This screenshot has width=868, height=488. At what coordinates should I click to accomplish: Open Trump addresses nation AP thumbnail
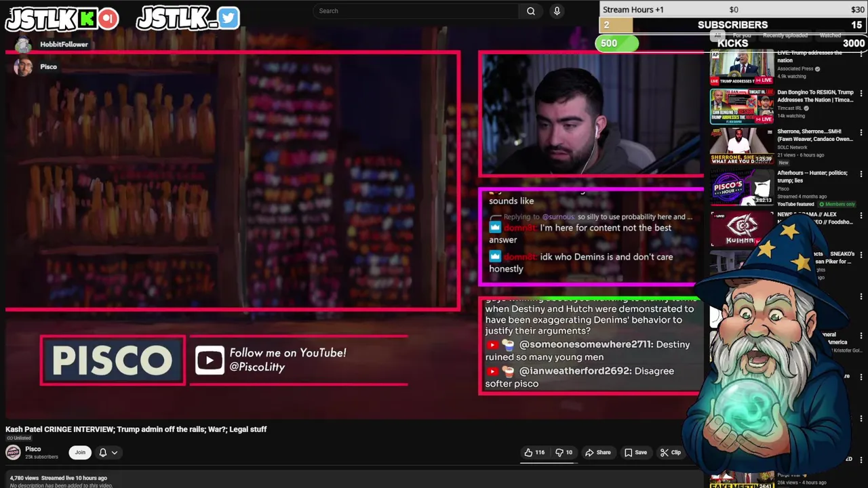742,66
